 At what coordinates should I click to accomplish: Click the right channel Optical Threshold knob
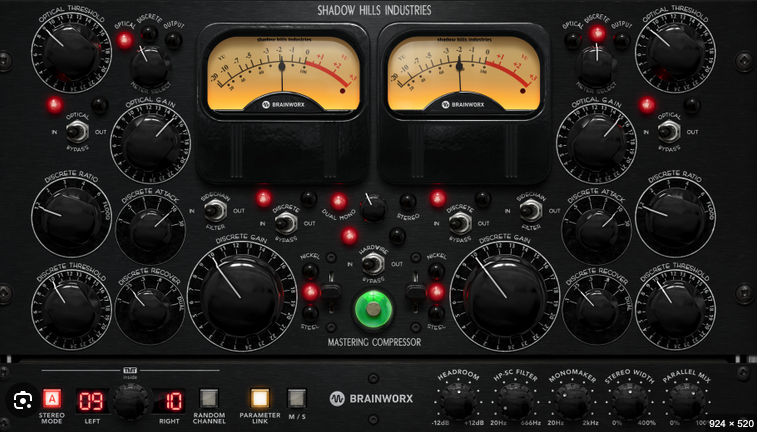[676, 53]
